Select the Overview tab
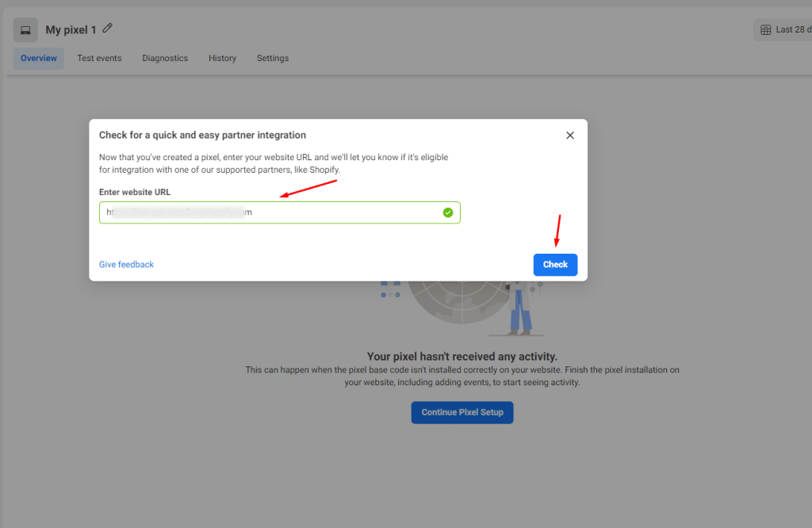812x528 pixels. [38, 58]
